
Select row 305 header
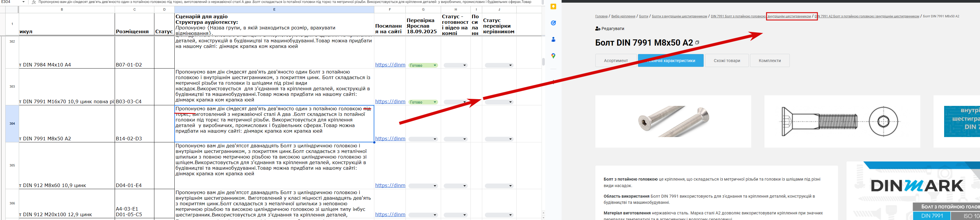12,166
